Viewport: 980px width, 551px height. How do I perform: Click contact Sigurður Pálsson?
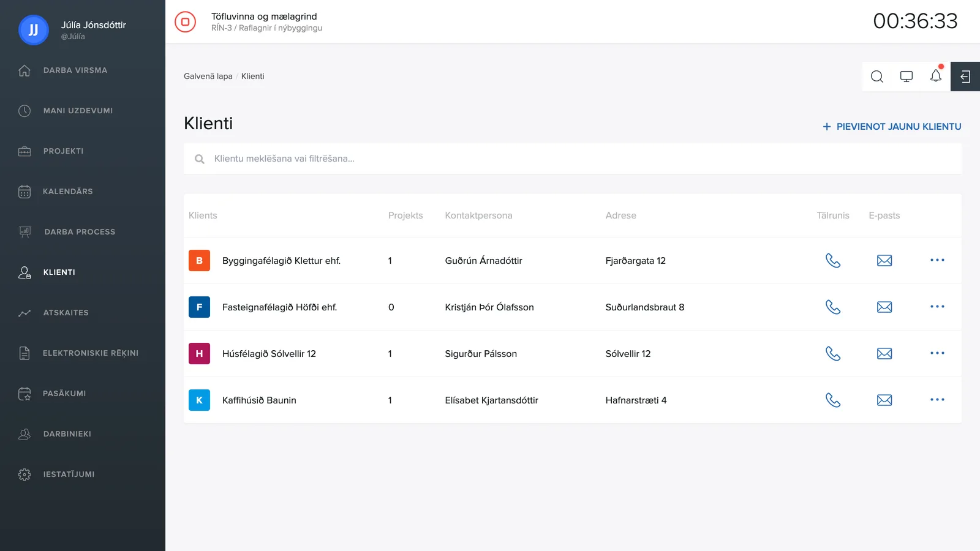(x=481, y=354)
